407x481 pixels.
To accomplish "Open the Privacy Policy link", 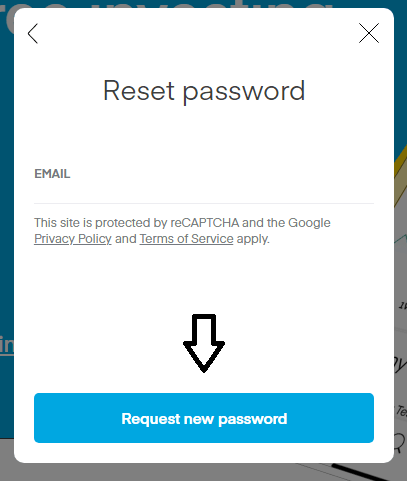I will click(73, 239).
